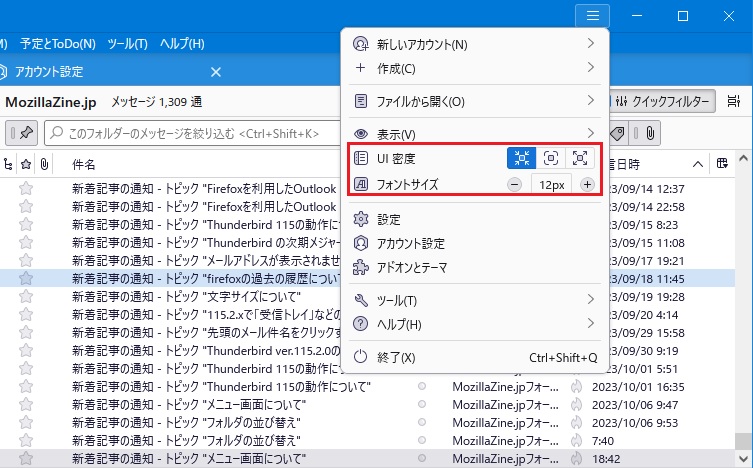
Task: Increase font size with plus button
Action: (x=587, y=185)
